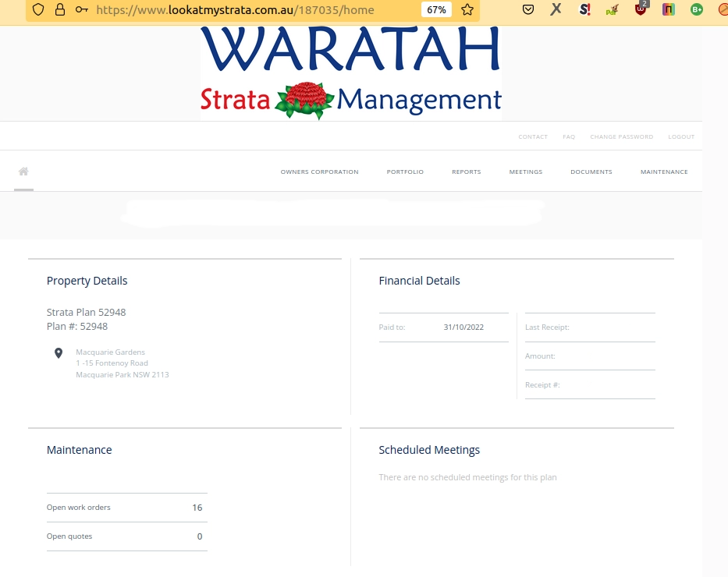Open the Maintenance menu
This screenshot has height=577, width=728.
pyautogui.click(x=664, y=172)
